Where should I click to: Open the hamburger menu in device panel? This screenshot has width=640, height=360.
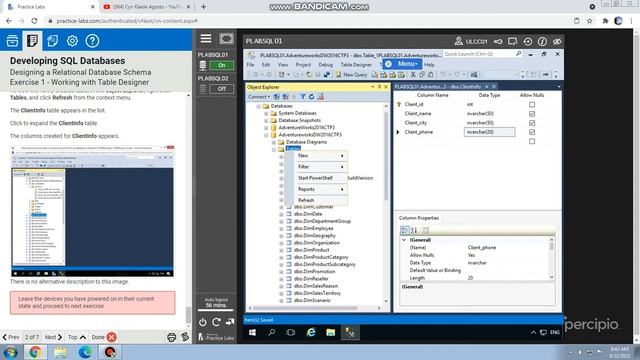tap(206, 39)
